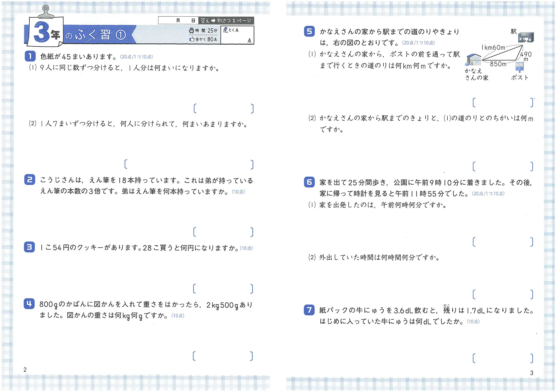Click the 490m distance label
Image resolution: width=556 pixels, height=392 pixels.
[526, 56]
